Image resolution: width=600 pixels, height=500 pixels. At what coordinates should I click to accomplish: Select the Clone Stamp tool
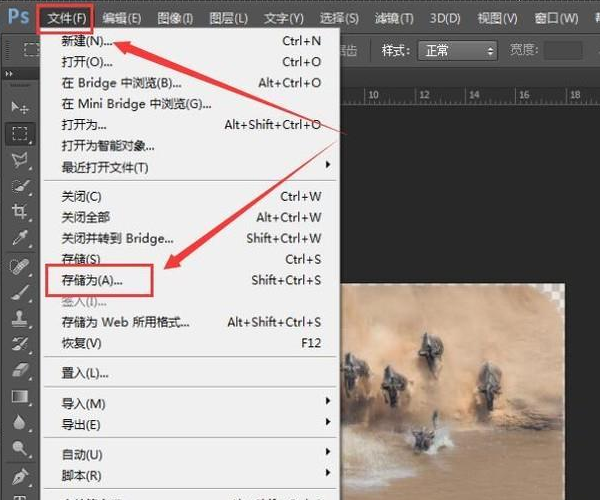(20, 318)
